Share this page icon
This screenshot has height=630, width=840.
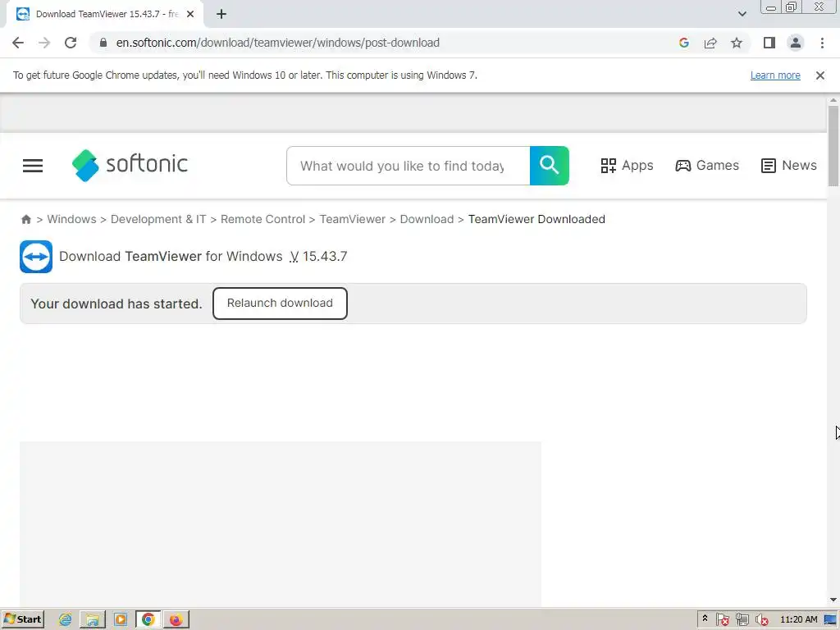[x=710, y=43]
